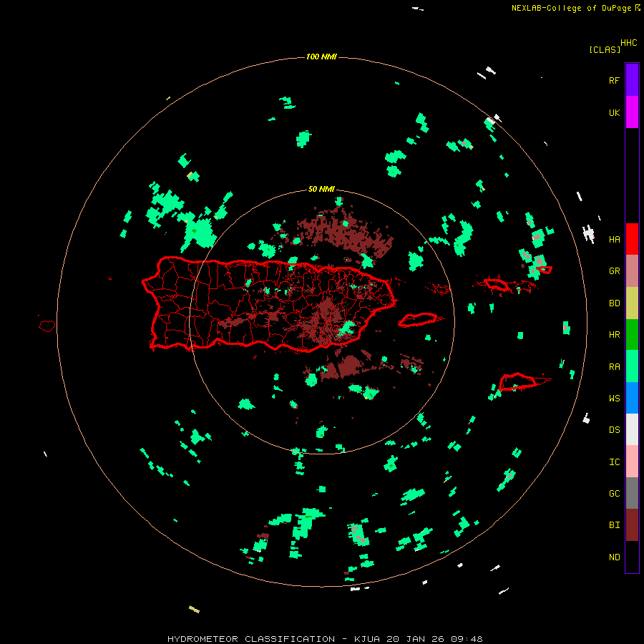Click the RA light green legend swatch

pos(632,366)
